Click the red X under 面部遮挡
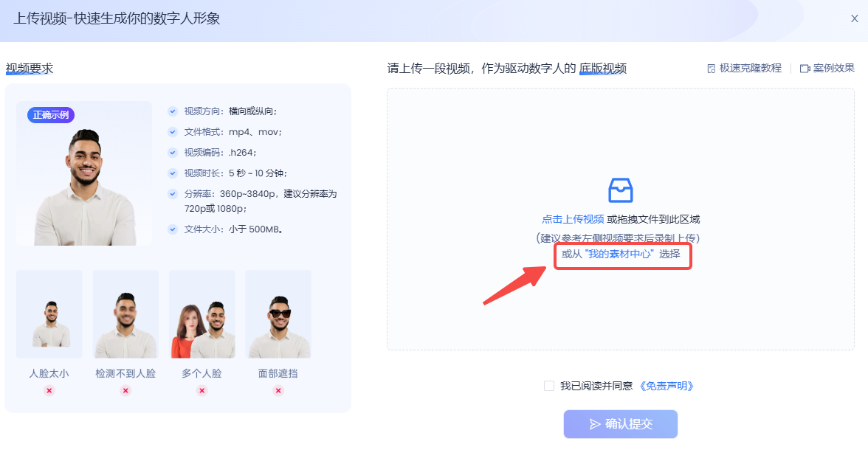Image resolution: width=868 pixels, height=450 pixels. click(278, 390)
